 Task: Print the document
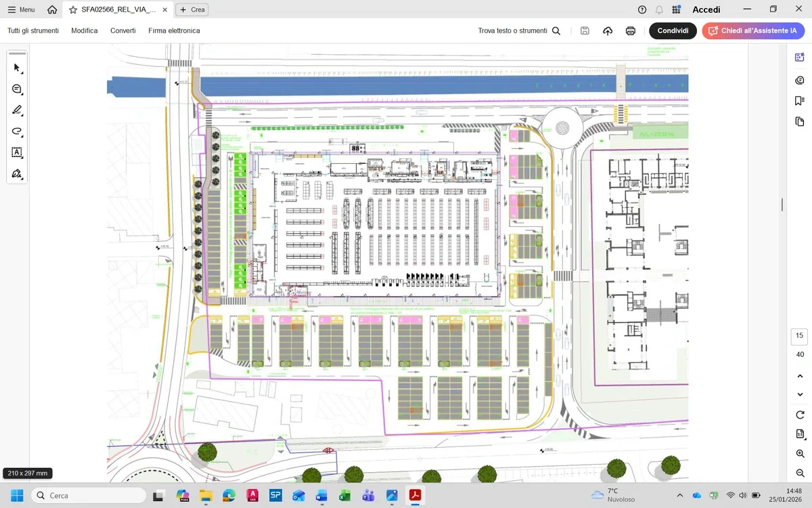(x=631, y=30)
